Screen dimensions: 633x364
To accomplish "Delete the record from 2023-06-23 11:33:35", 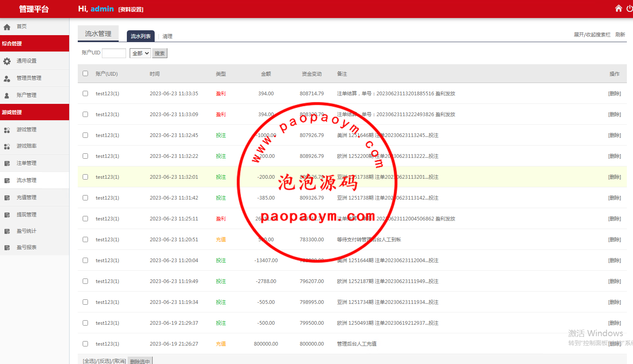I will (615, 94).
